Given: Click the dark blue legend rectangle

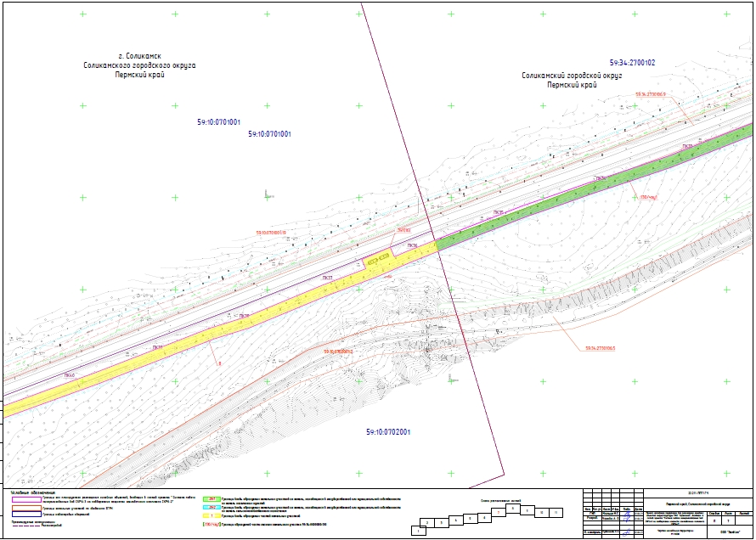Looking at the screenshot, I should 26,514.
